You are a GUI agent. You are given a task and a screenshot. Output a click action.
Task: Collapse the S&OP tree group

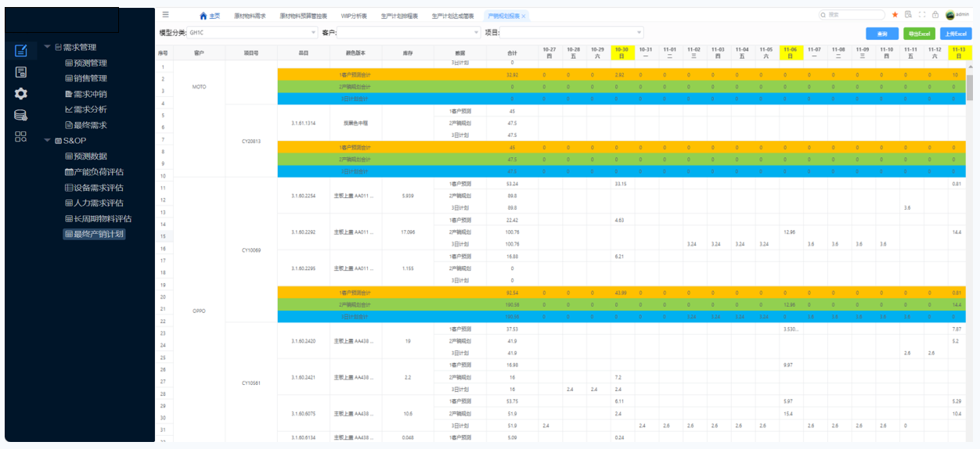click(x=47, y=141)
